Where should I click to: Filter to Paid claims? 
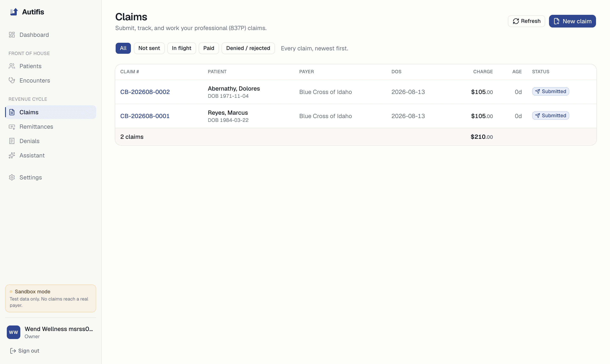coord(209,48)
